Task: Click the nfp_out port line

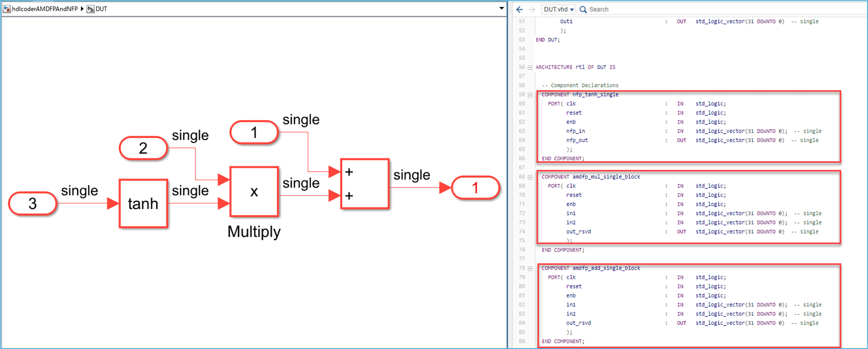Action: pyautogui.click(x=692, y=140)
